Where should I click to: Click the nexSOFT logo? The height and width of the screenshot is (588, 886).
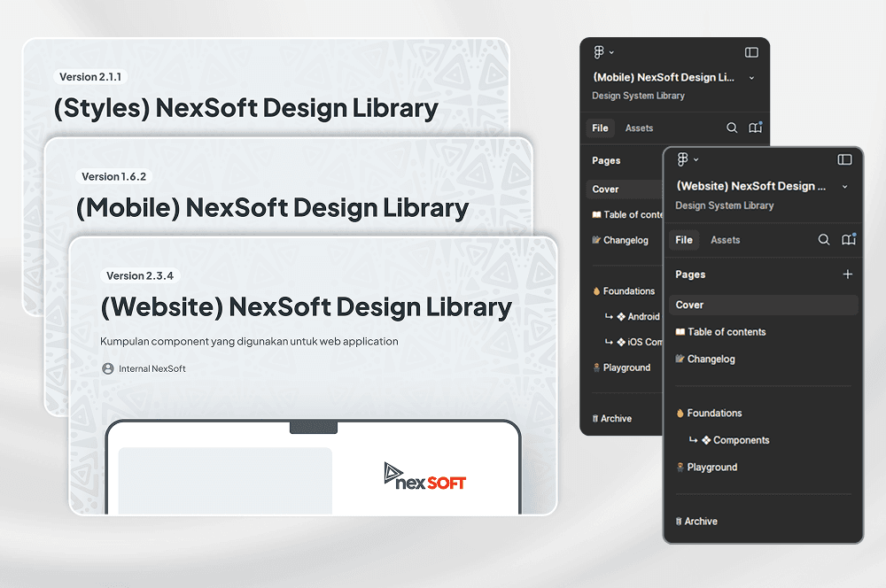pos(425,476)
